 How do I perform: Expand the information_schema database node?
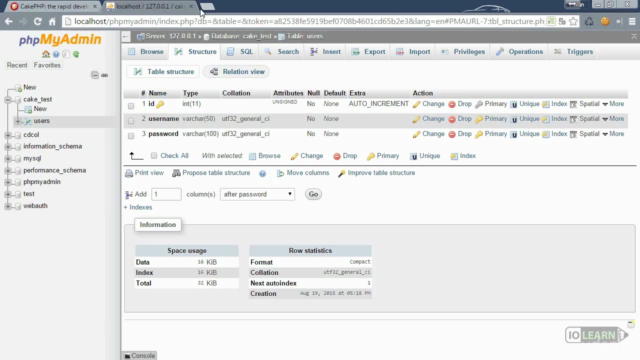pos(8,147)
